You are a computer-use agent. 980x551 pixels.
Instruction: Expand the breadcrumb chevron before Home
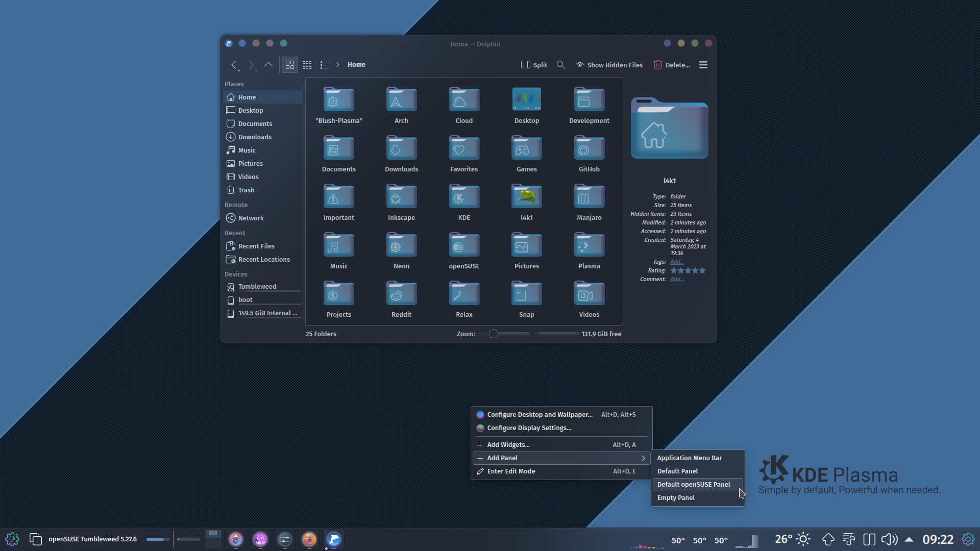tap(337, 65)
